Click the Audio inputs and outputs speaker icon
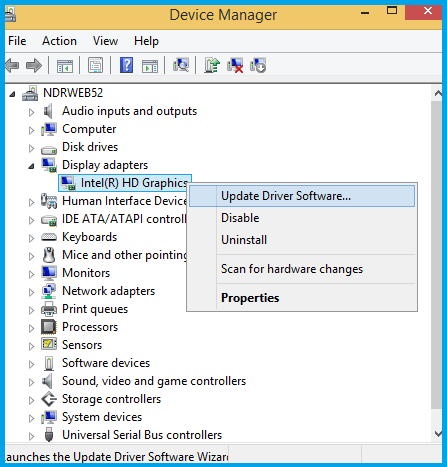The width and height of the screenshot is (447, 467). (x=48, y=111)
